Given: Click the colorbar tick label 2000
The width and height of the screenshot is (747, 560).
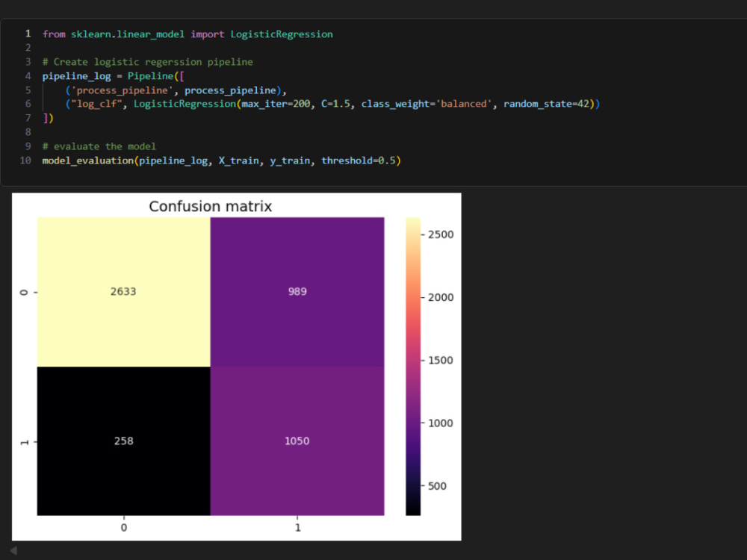Looking at the screenshot, I should click(x=441, y=298).
